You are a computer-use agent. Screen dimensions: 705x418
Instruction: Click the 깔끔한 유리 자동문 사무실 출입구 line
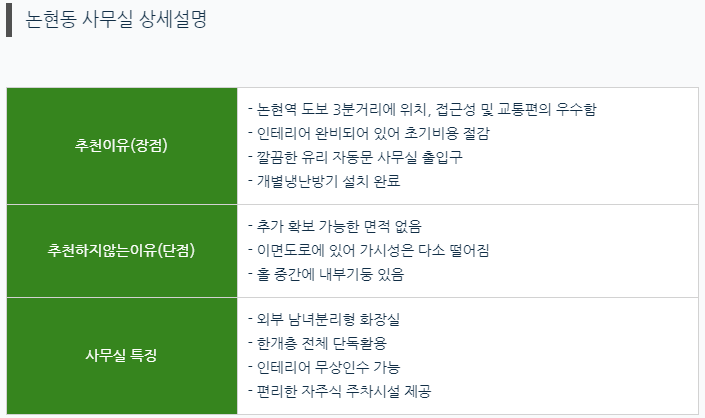pos(355,157)
